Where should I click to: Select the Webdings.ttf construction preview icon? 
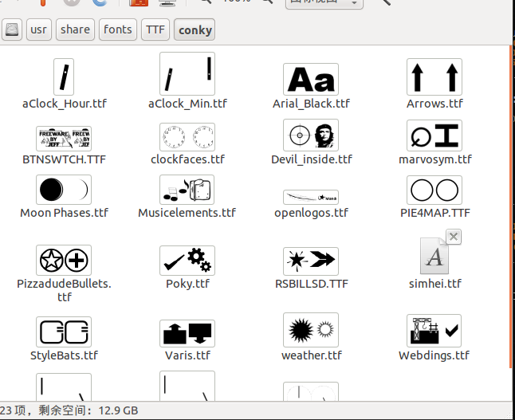[x=434, y=331]
